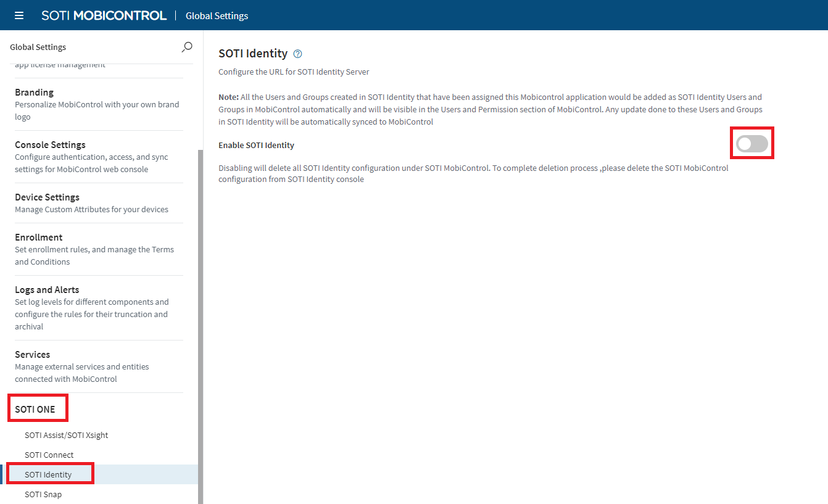Click the SOTI MobiControl logo
The height and width of the screenshot is (504, 828).
click(x=104, y=15)
